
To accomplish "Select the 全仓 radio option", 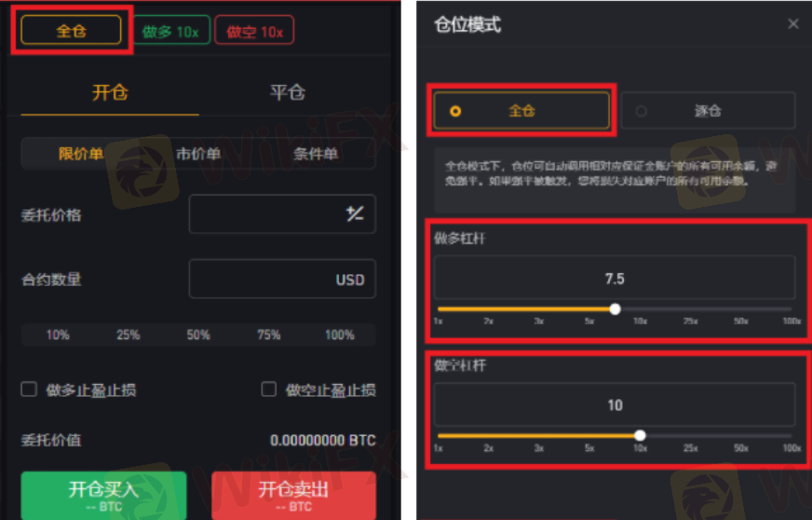I will pos(521,110).
